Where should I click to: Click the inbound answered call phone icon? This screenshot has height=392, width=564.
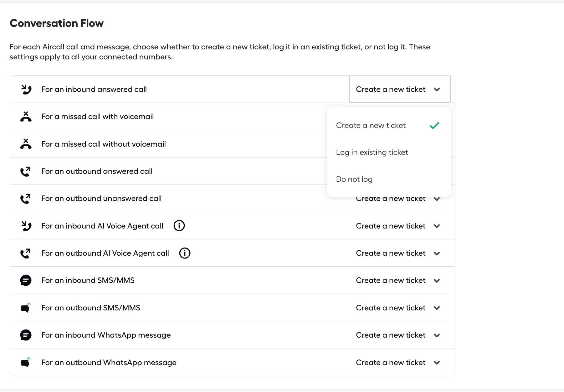point(26,89)
